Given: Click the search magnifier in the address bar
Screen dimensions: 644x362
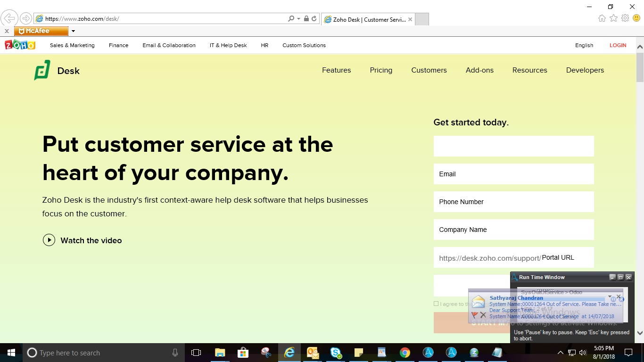Looking at the screenshot, I should tap(291, 19).
